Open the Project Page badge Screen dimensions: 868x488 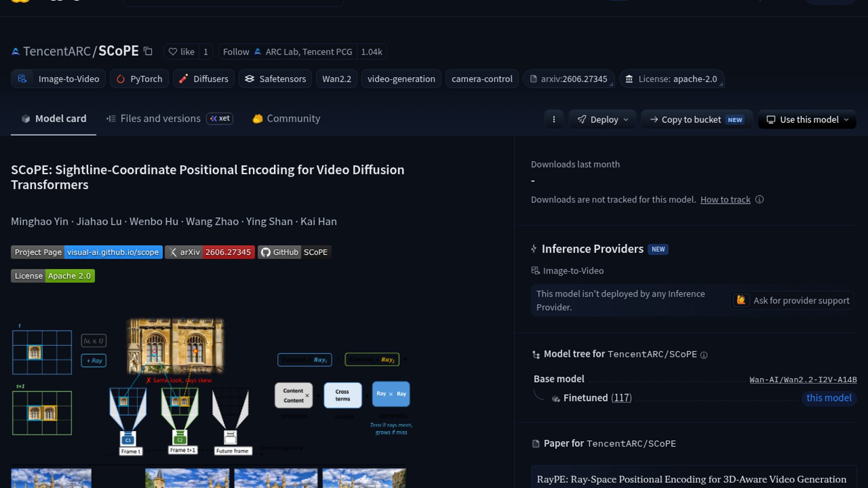tap(87, 252)
